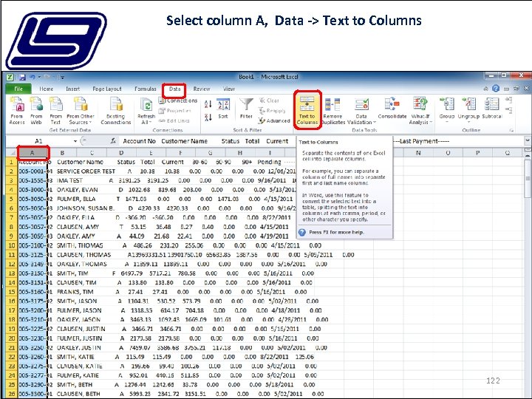
Task: Select column N header
Action: tap(418, 153)
